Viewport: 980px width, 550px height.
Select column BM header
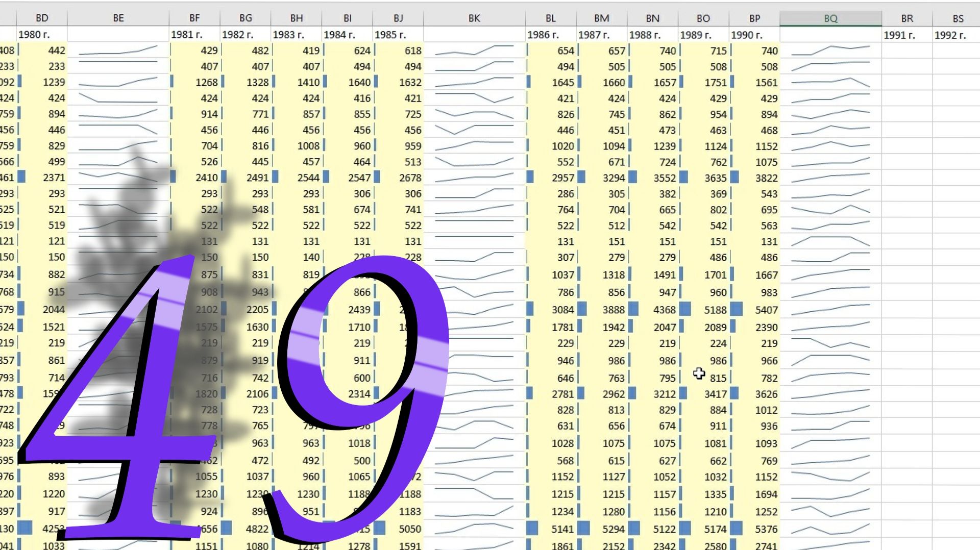(602, 18)
